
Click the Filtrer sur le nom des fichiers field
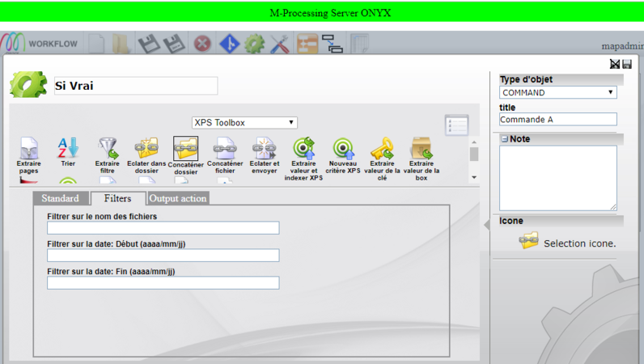163,228
